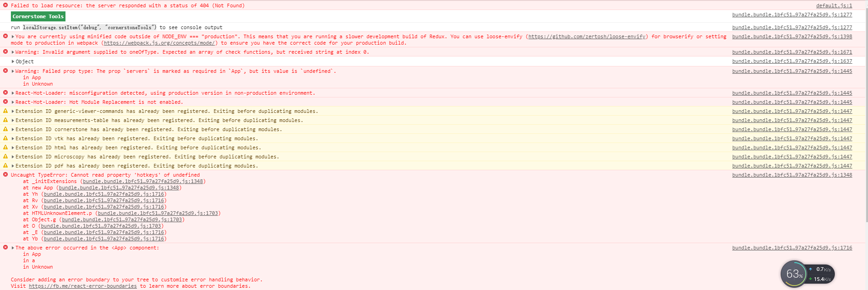This screenshot has height=290, width=868.
Task: Click warning icon for generic-viewer-commands extension
Action: (5, 111)
